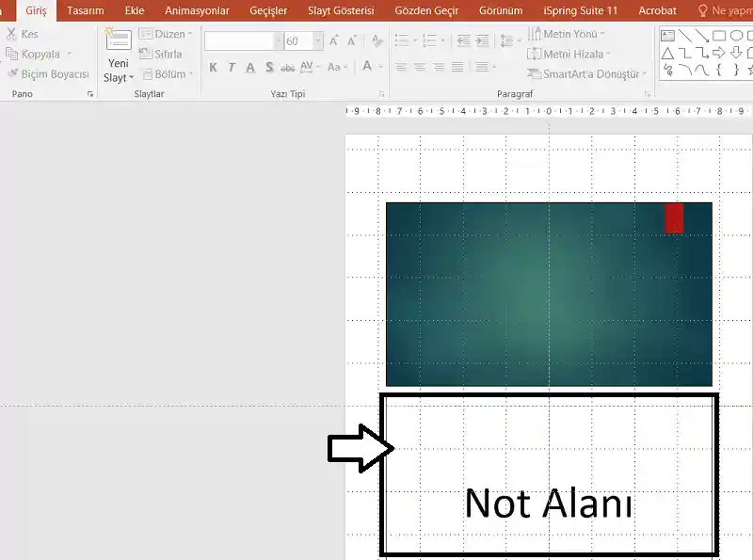Open the Yazı Tipi font dialog launcher

382,94
